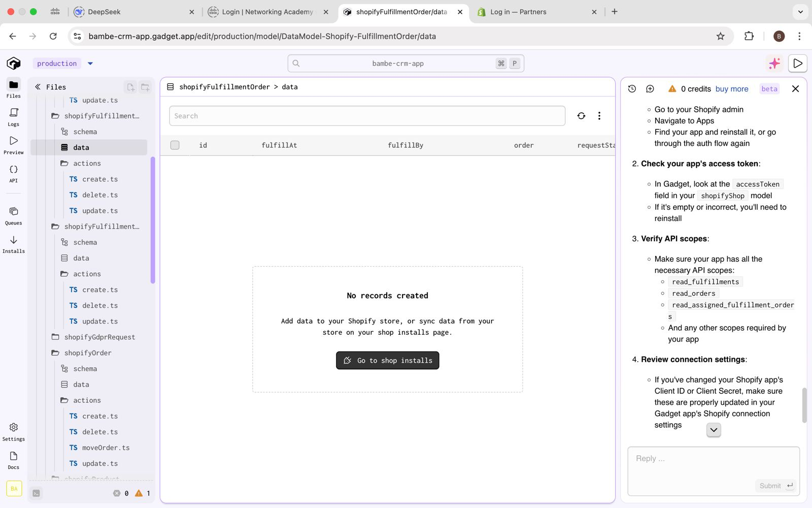The image size is (812, 508).
Task: Switch to the Log in — Partners tab
Action: (x=537, y=12)
